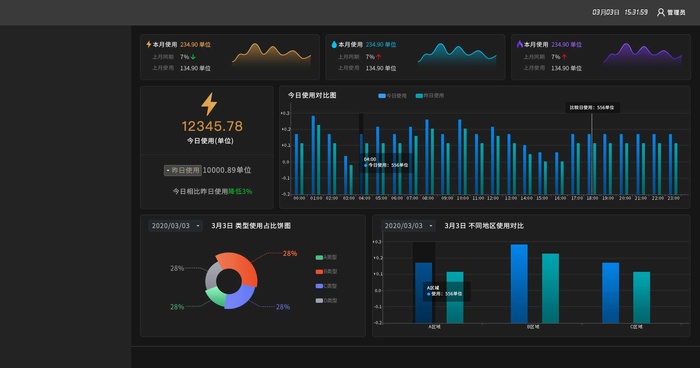Click the small lightning icon beside orange 本月使用
This screenshot has width=700, height=368.
(x=149, y=44)
